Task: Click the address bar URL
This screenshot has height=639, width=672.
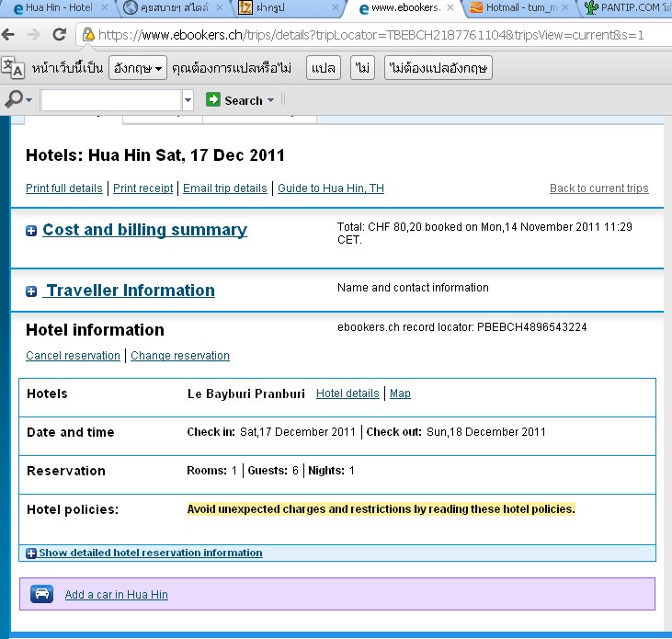Action: [x=370, y=35]
